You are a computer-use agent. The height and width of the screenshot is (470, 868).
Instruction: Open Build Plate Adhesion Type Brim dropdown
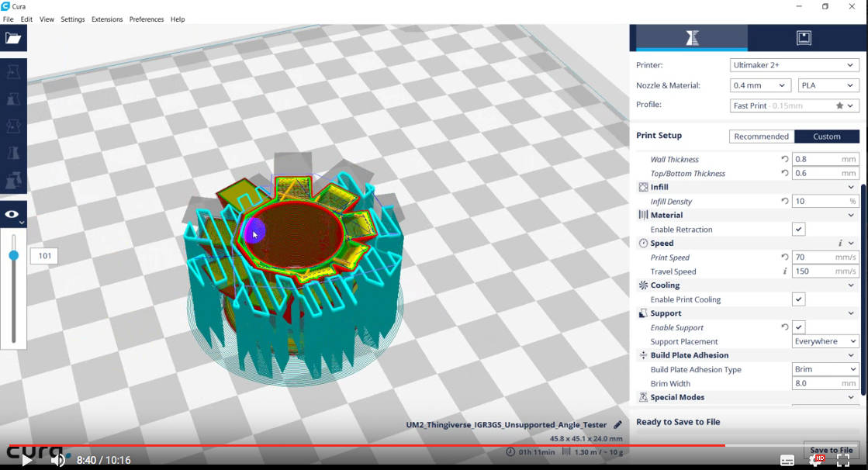[825, 369]
